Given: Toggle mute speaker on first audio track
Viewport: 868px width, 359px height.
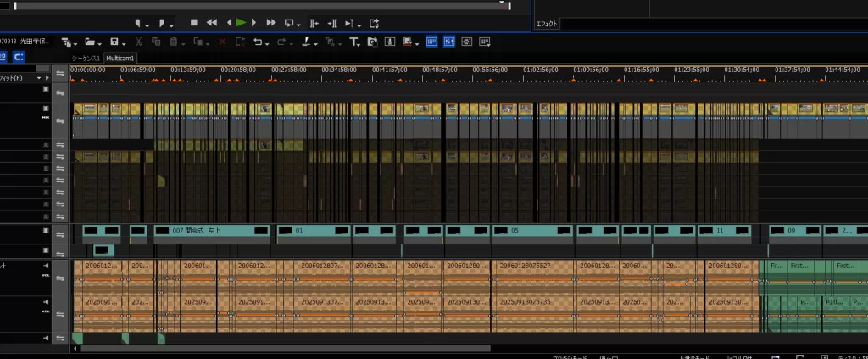Looking at the screenshot, I should pos(47,265).
